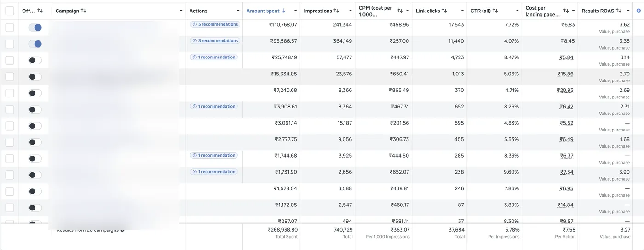View 1 recommendation in the ₹1,731.90 row
644x250 pixels.
pos(214,172)
